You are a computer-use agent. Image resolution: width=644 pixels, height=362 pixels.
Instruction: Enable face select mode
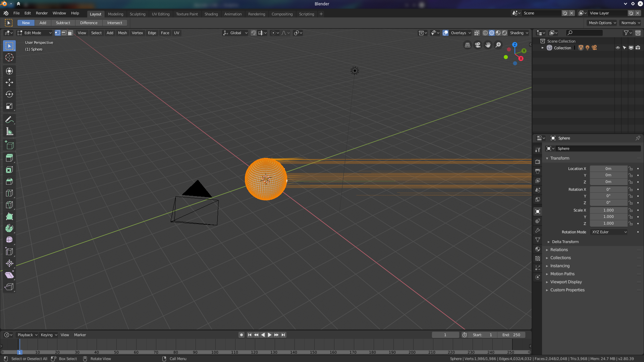tap(70, 33)
